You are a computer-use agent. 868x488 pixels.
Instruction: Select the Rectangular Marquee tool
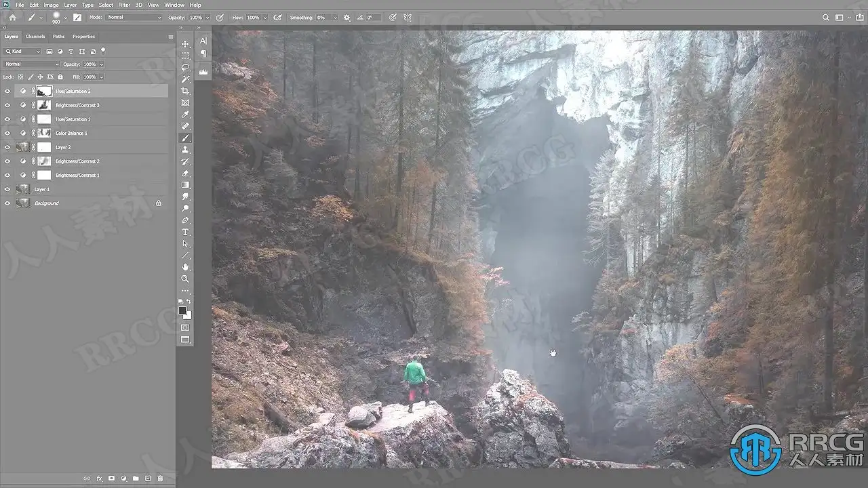pyautogui.click(x=185, y=56)
